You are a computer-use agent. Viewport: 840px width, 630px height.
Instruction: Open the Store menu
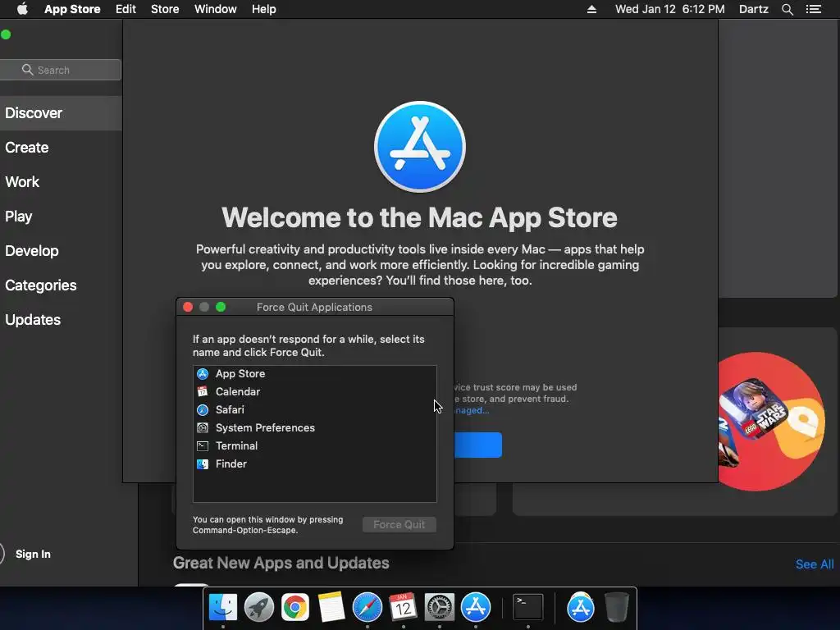[x=165, y=9]
